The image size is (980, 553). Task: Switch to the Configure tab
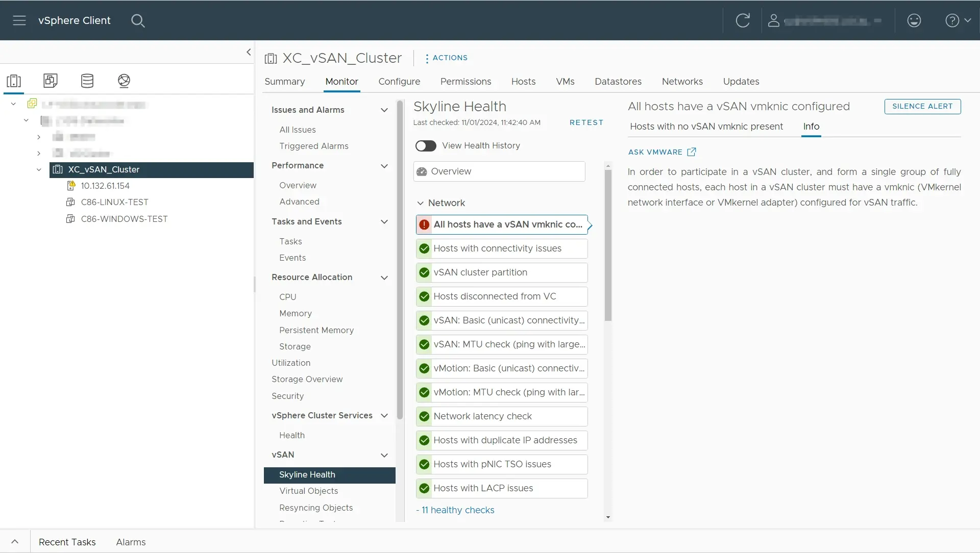point(399,82)
